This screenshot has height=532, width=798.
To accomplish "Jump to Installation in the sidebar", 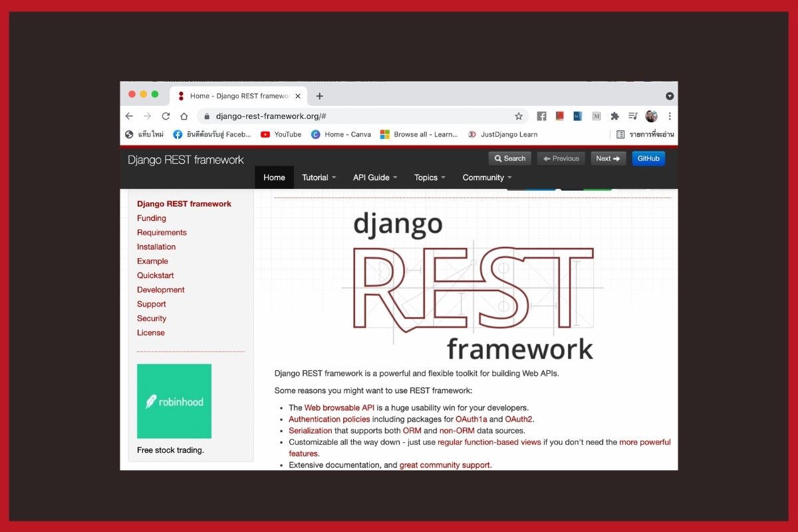I will (x=156, y=247).
